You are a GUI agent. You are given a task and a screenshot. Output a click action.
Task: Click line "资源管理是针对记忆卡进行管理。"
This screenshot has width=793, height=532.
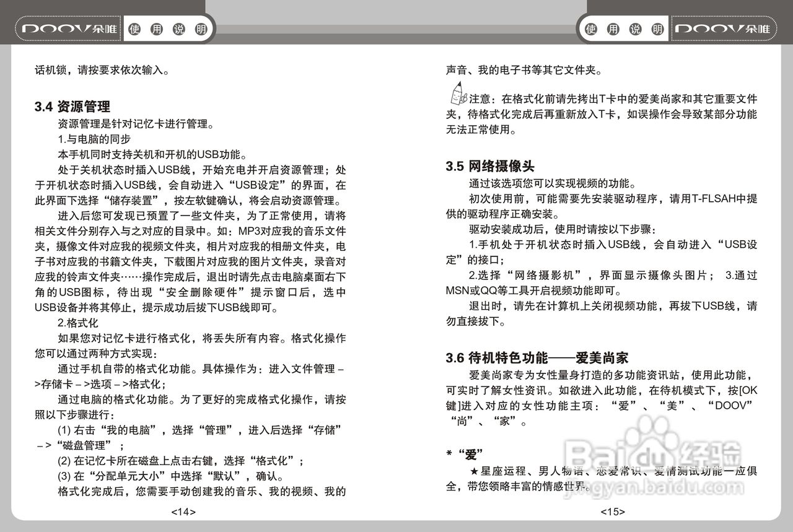(x=136, y=124)
